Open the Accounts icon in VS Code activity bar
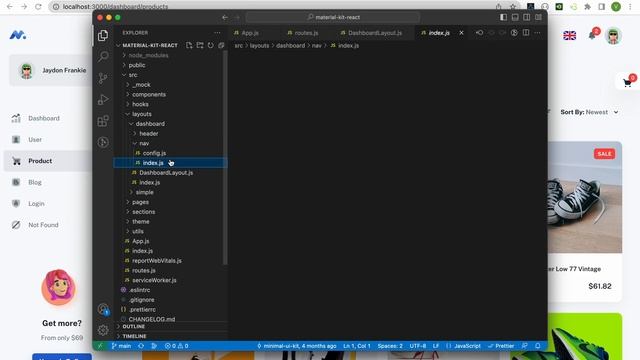Image resolution: width=640 pixels, height=360 pixels. point(103,309)
